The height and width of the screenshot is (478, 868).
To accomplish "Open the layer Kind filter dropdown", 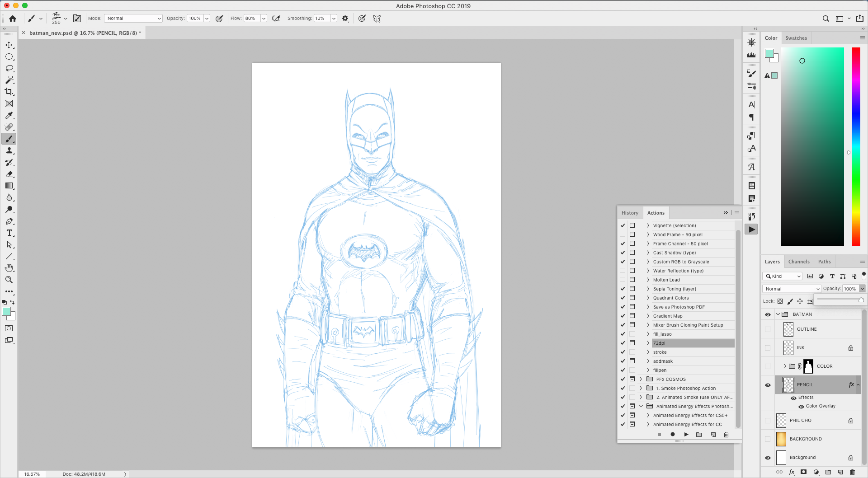I will (783, 276).
